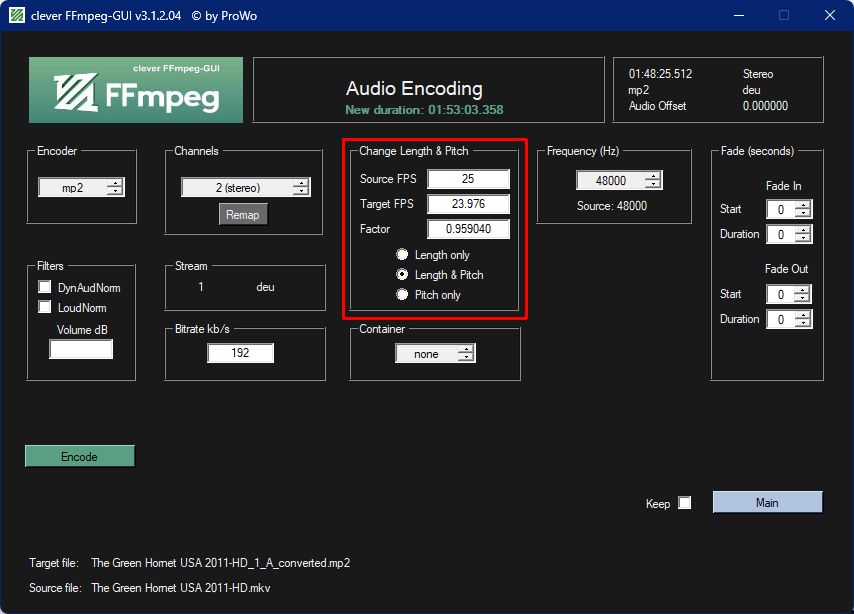The image size is (854, 614).
Task: Click the Source FPS field
Action: 468,179
